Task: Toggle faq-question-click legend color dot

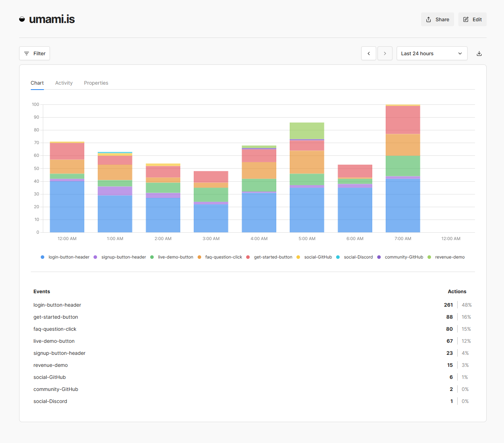Action: coord(199,257)
